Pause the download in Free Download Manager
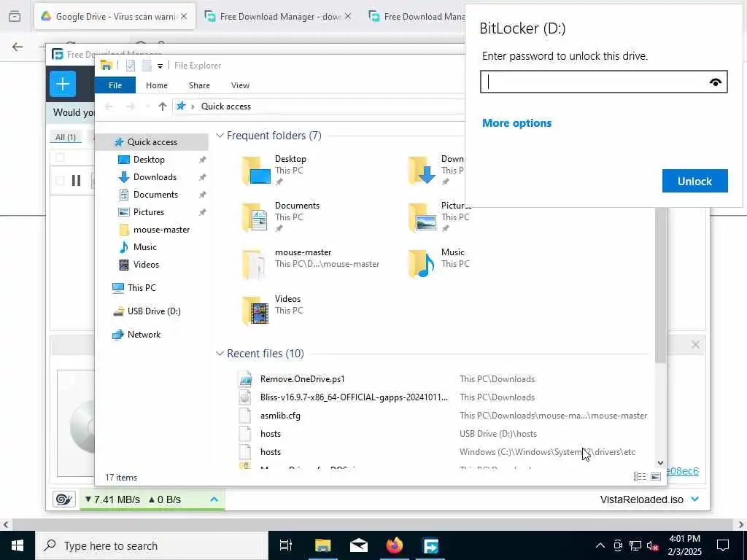Viewport: 747px width, 560px height. click(x=76, y=181)
